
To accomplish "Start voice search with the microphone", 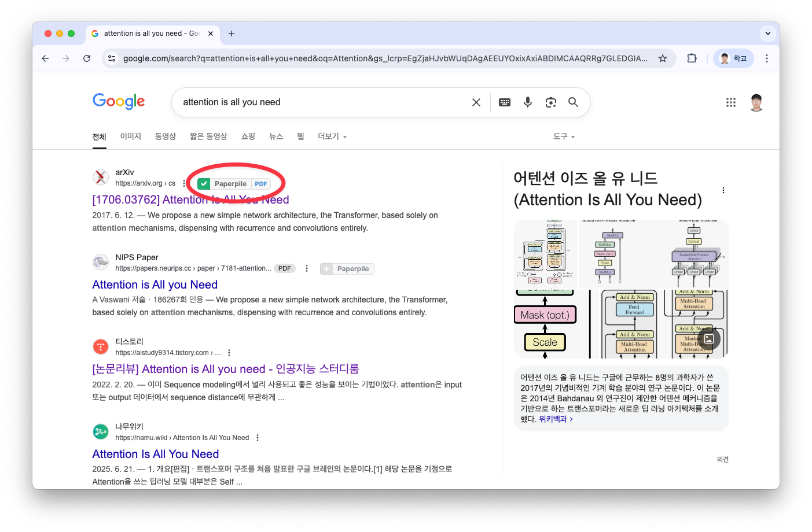I will (528, 102).
